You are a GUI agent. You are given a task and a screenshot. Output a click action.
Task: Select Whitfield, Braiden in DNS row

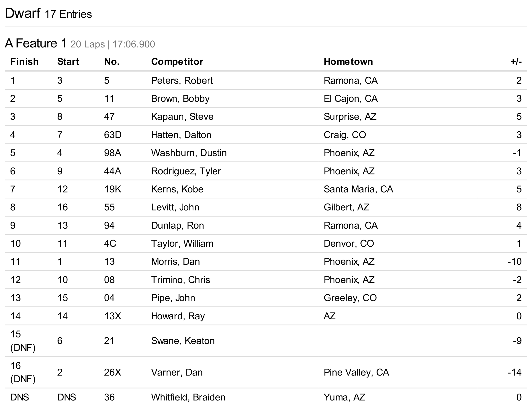(188, 397)
